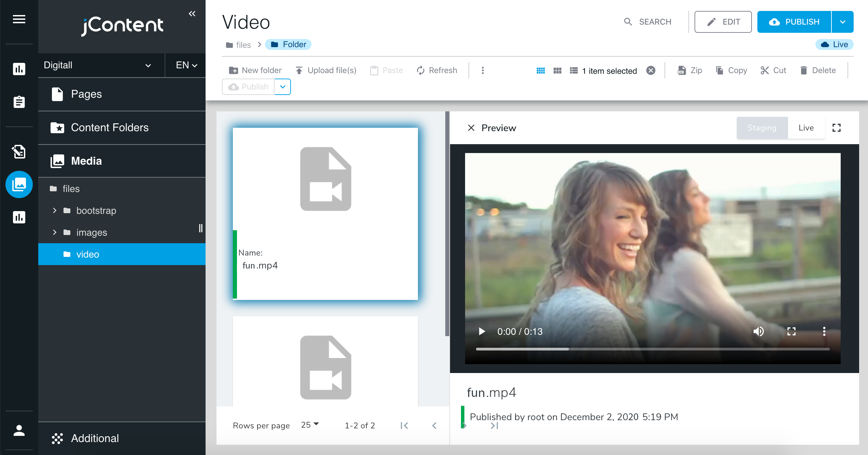Open the hamburger menu icon
This screenshot has width=868, height=455.
point(19,19)
